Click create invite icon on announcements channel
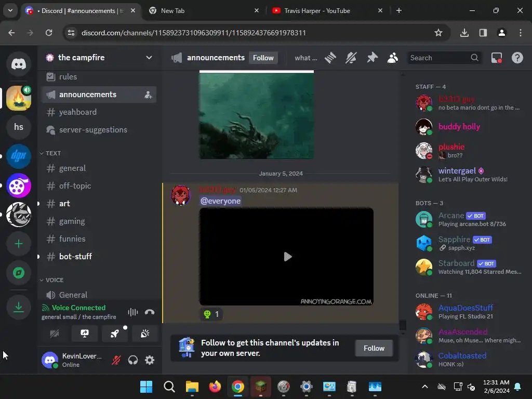The width and height of the screenshot is (532, 399). (x=148, y=95)
